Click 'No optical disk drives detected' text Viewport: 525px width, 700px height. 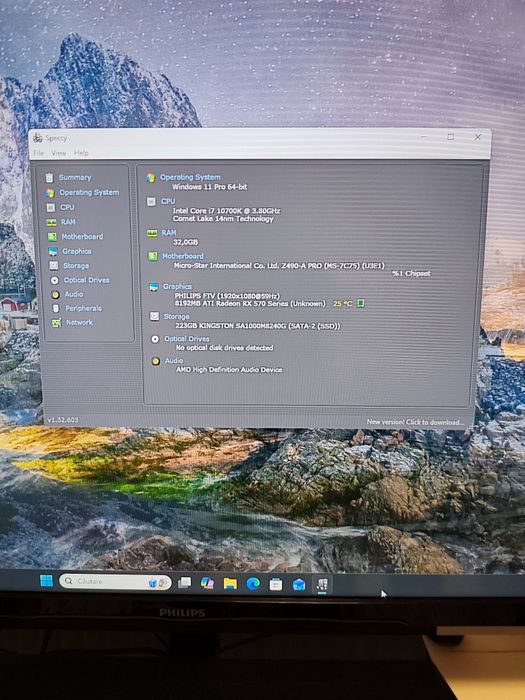[225, 348]
